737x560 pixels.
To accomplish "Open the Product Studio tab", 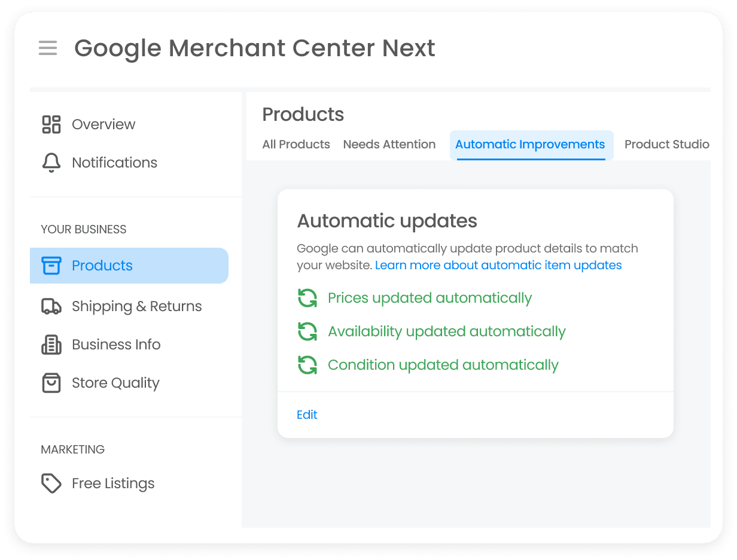I will [667, 144].
